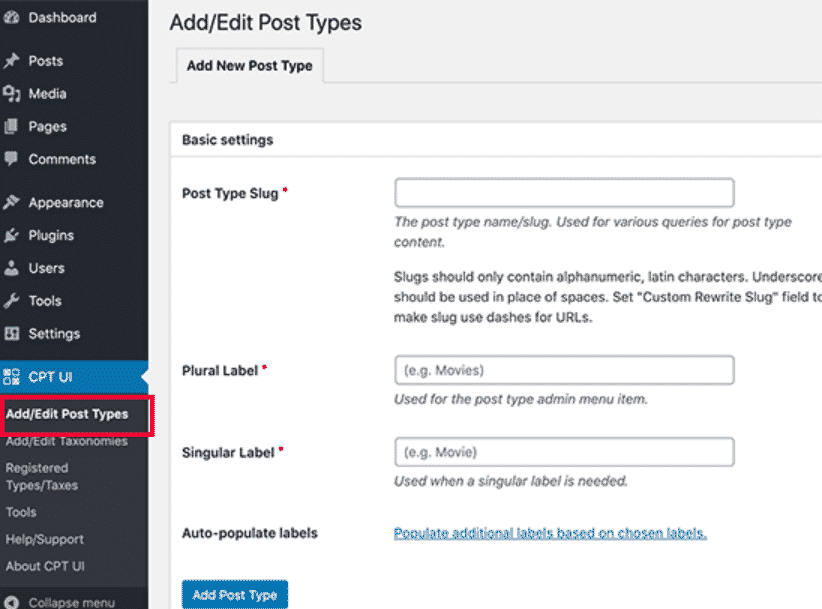Open Appearance using the paintbrush icon
The width and height of the screenshot is (822, 609).
pyautogui.click(x=13, y=202)
